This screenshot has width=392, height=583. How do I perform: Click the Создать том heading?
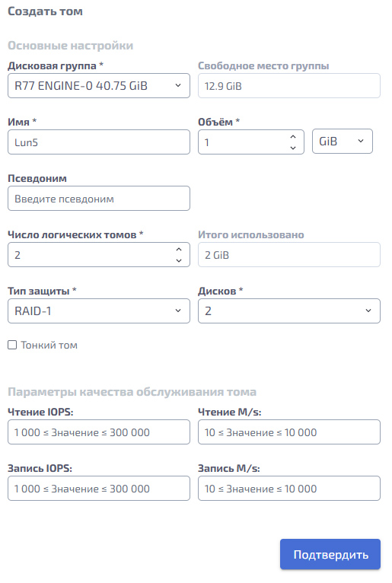[x=45, y=11]
